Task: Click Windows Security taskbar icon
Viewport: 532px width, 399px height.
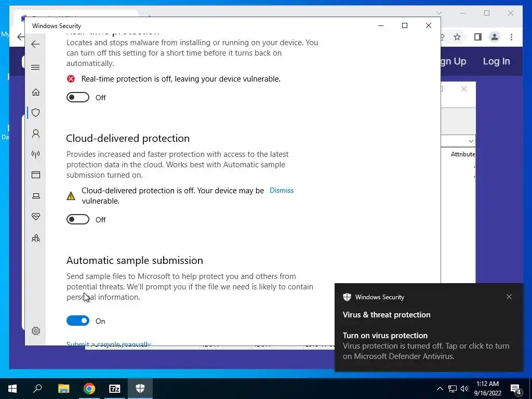Action: [140, 389]
